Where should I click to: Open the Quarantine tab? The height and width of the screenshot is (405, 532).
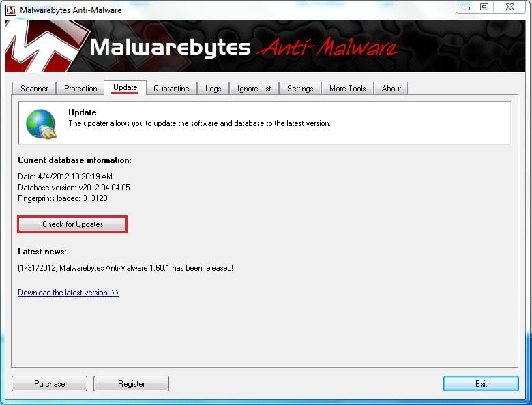click(171, 89)
